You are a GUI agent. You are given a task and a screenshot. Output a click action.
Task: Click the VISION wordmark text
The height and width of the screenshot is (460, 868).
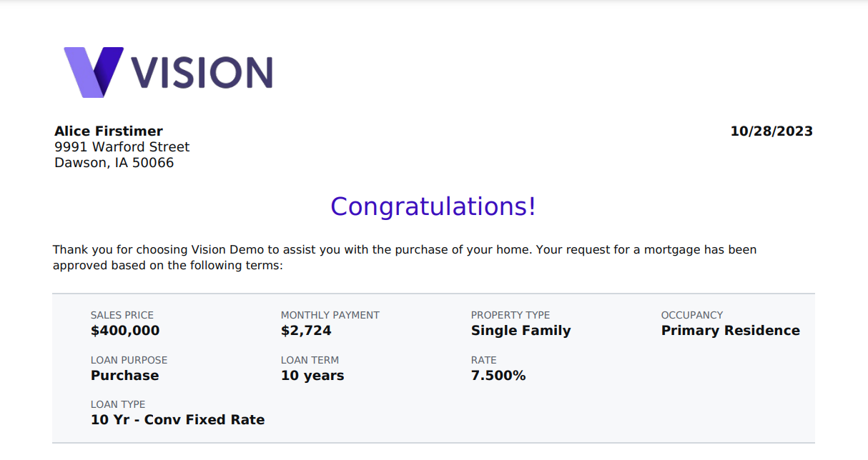(202, 72)
